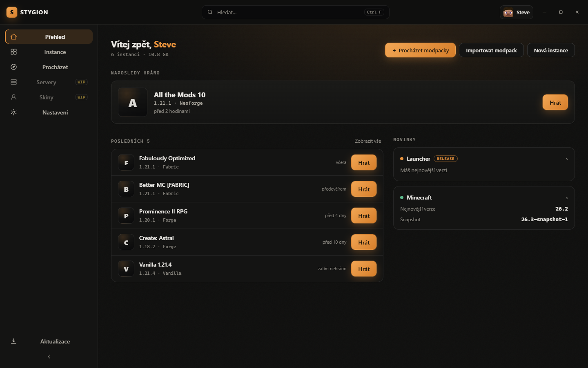Screen dimensions: 588x368
Task: Open Nastavení settings
Action: pyautogui.click(x=49, y=112)
